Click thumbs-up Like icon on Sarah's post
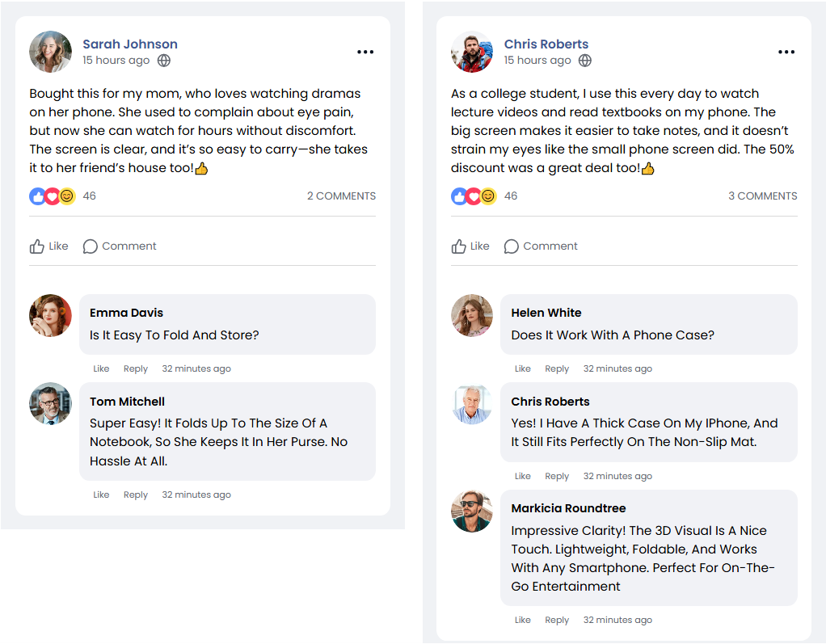 (x=37, y=246)
